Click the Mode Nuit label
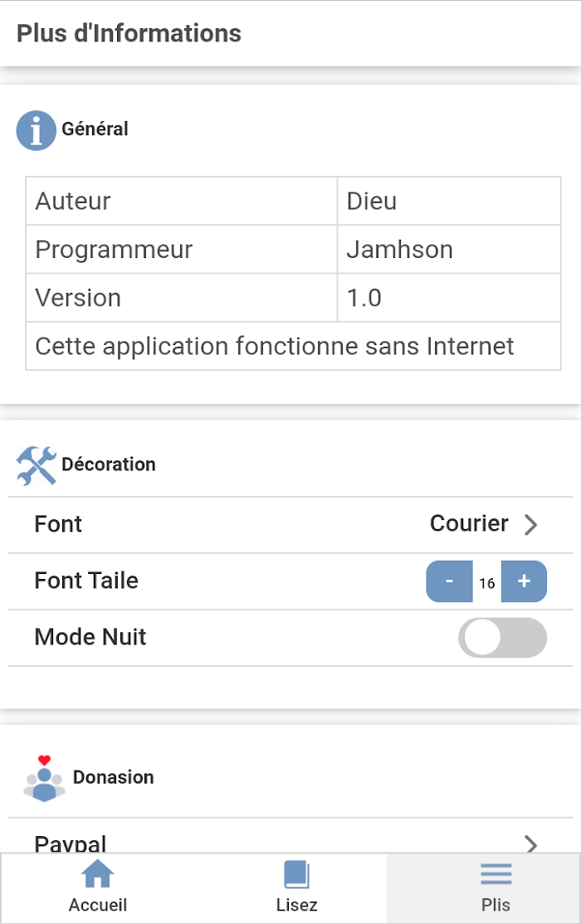Screen dimensions: 581x924 point(90,637)
